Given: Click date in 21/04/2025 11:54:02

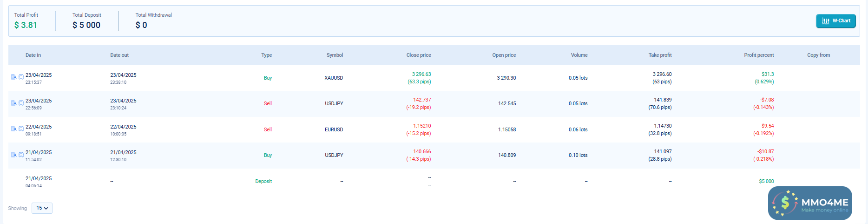Looking at the screenshot, I should coord(39,156).
